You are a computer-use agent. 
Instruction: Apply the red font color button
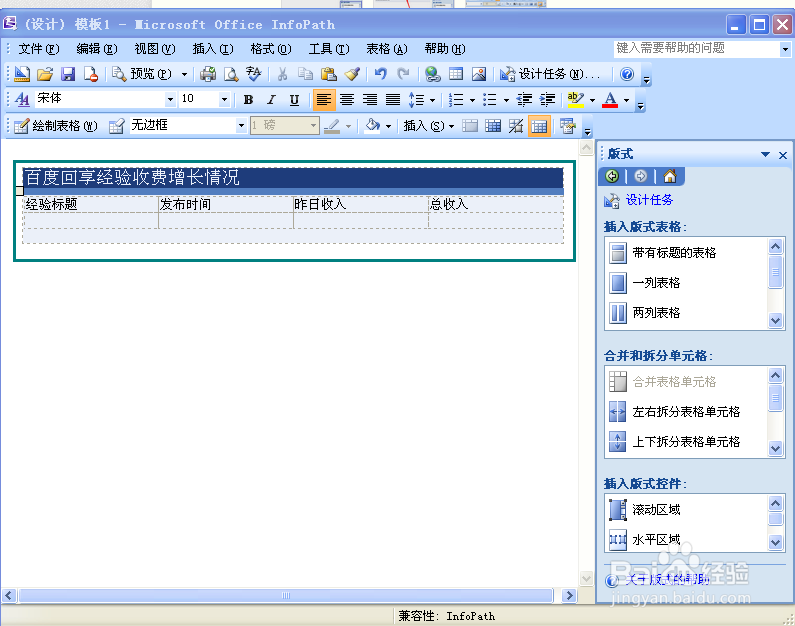[x=610, y=99]
